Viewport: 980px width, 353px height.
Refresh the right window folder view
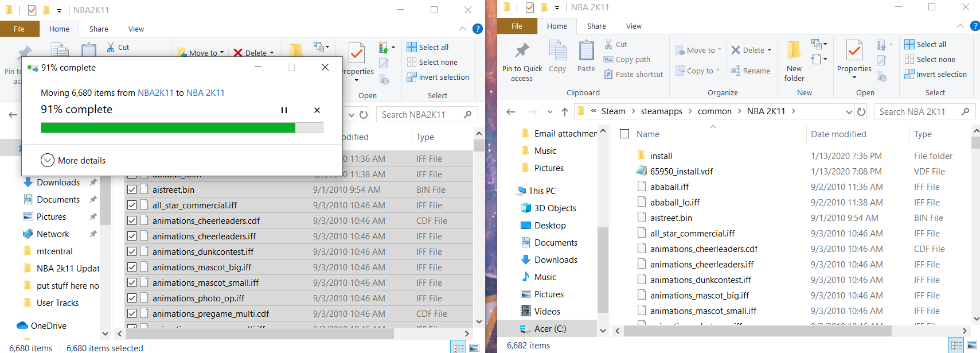(861, 112)
